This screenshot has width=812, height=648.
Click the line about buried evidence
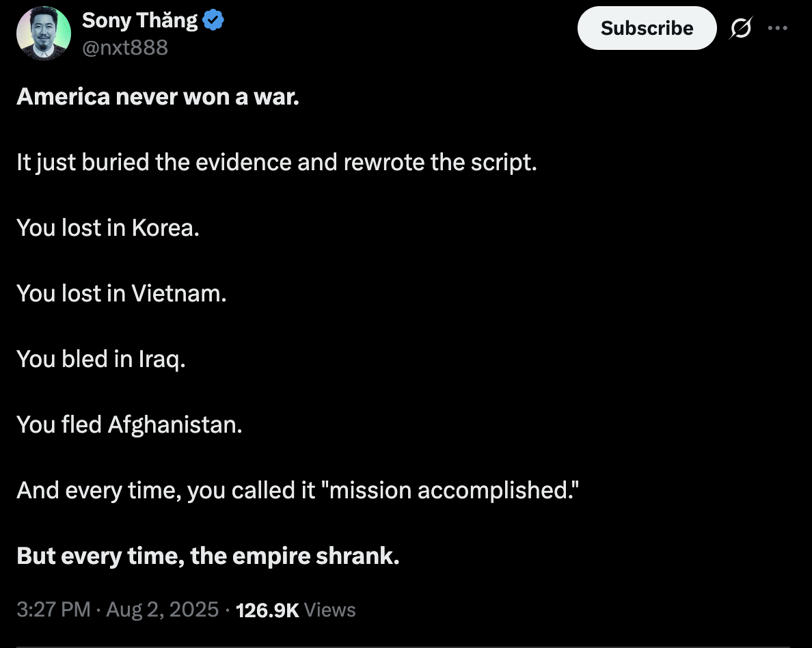click(x=276, y=163)
